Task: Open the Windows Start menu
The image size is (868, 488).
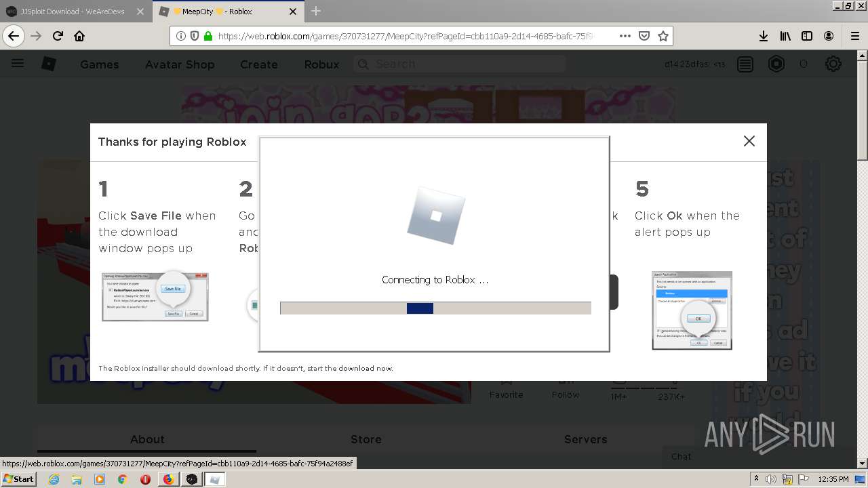Action: (x=19, y=479)
